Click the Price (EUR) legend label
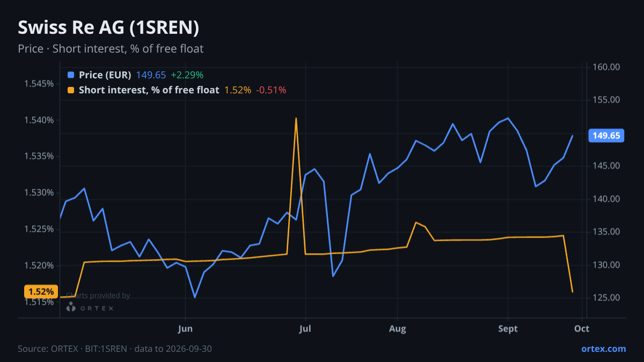Screen dimensions: 644x362 (105, 75)
